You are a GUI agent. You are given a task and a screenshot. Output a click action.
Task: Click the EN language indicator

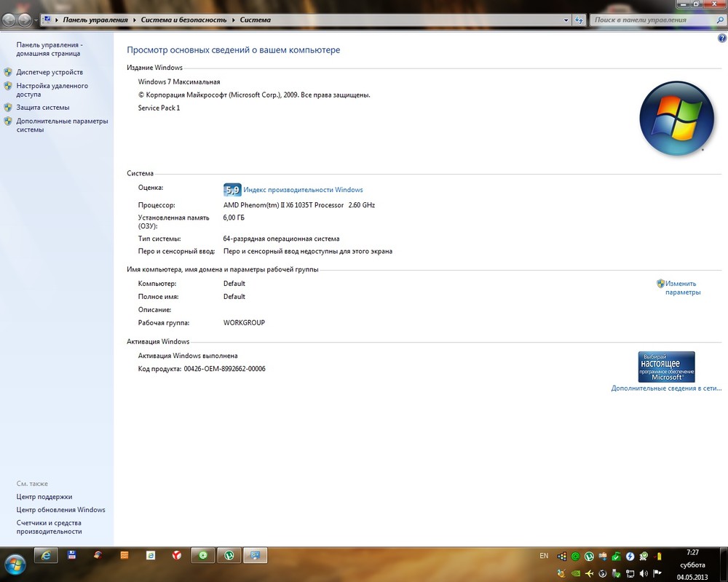point(544,556)
